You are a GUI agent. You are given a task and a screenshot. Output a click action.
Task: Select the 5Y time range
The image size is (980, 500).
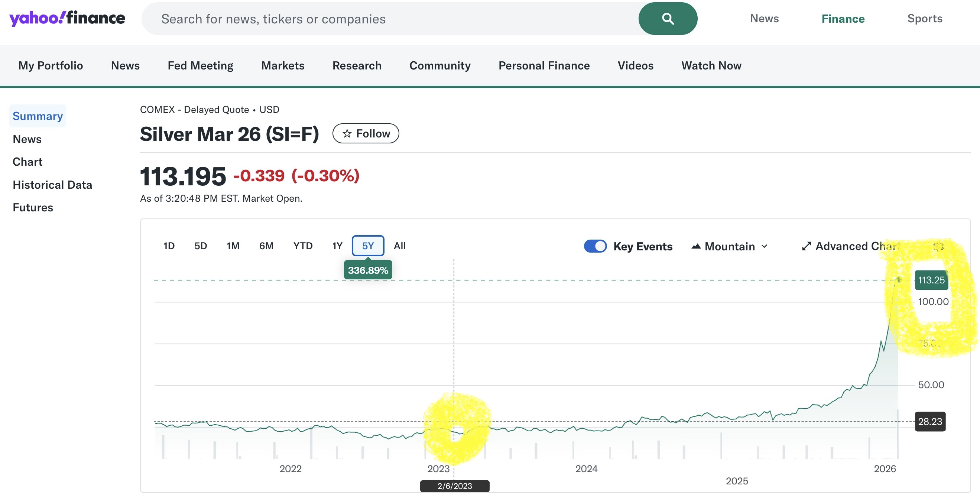click(367, 246)
